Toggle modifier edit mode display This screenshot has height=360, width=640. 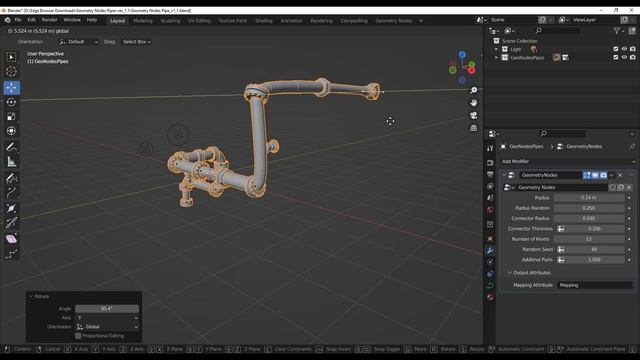(587, 175)
